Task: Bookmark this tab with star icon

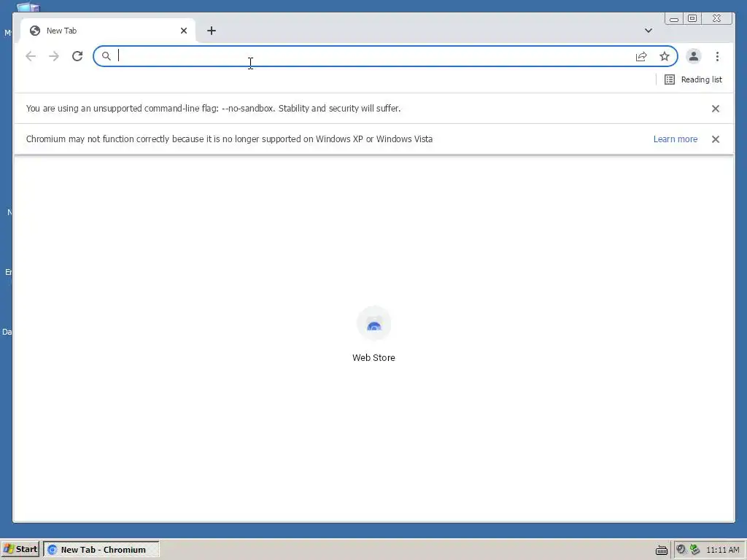Action: [665, 57]
